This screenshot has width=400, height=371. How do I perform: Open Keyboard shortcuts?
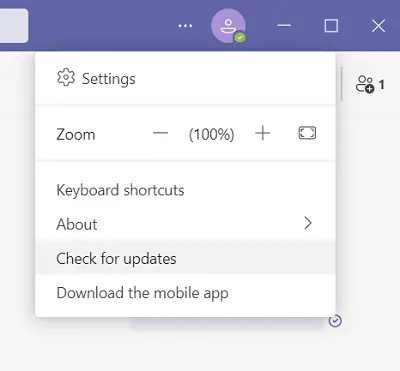coord(185,190)
